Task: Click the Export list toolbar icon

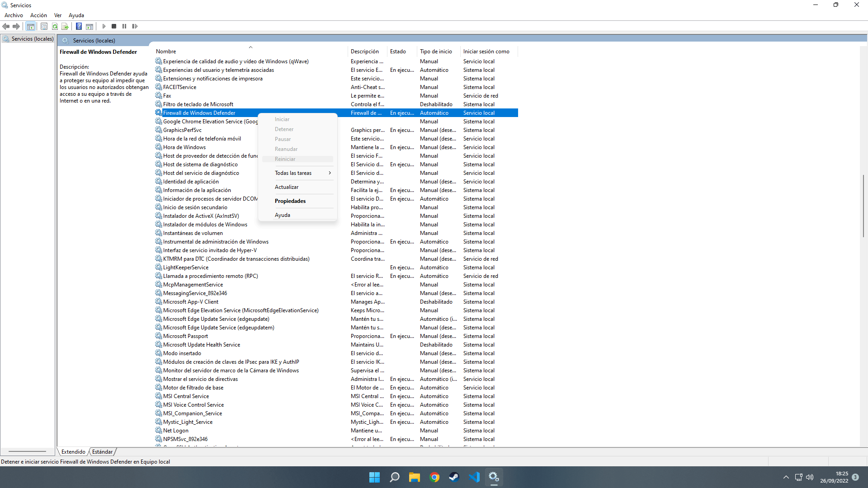Action: pyautogui.click(x=65, y=26)
